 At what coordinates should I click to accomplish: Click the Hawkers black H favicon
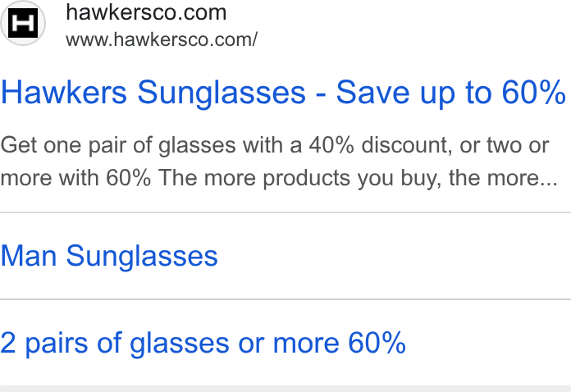coord(23,23)
